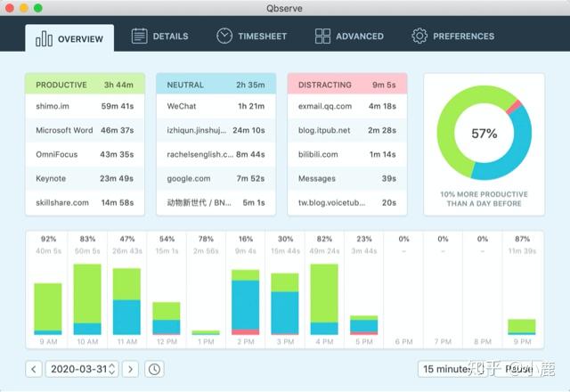Viewport: 570px width, 392px height.
Task: Click the 1 PM activity bar
Action: (206, 332)
